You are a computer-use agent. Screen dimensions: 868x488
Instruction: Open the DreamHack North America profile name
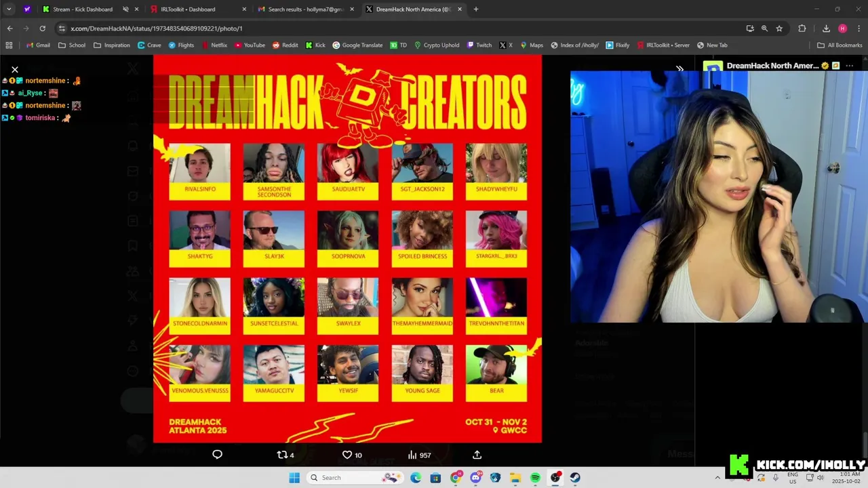(772, 66)
